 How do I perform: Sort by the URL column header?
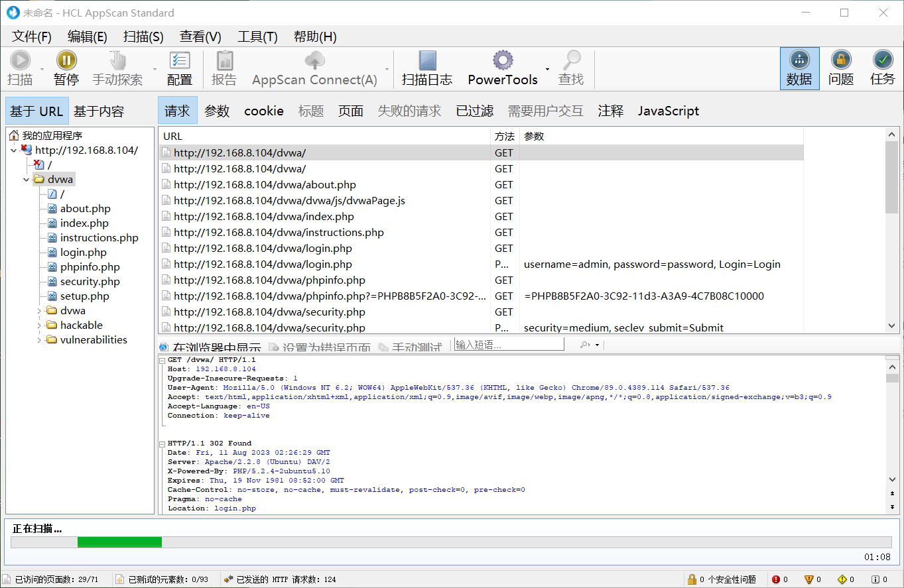coord(324,136)
